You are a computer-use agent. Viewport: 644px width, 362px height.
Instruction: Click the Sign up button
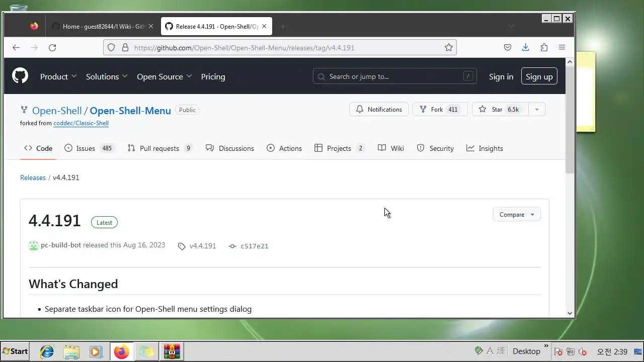click(x=539, y=76)
